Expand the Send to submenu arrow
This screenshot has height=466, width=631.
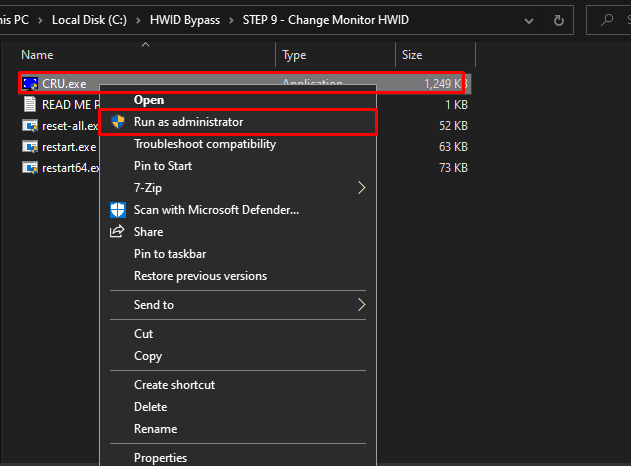click(x=361, y=305)
